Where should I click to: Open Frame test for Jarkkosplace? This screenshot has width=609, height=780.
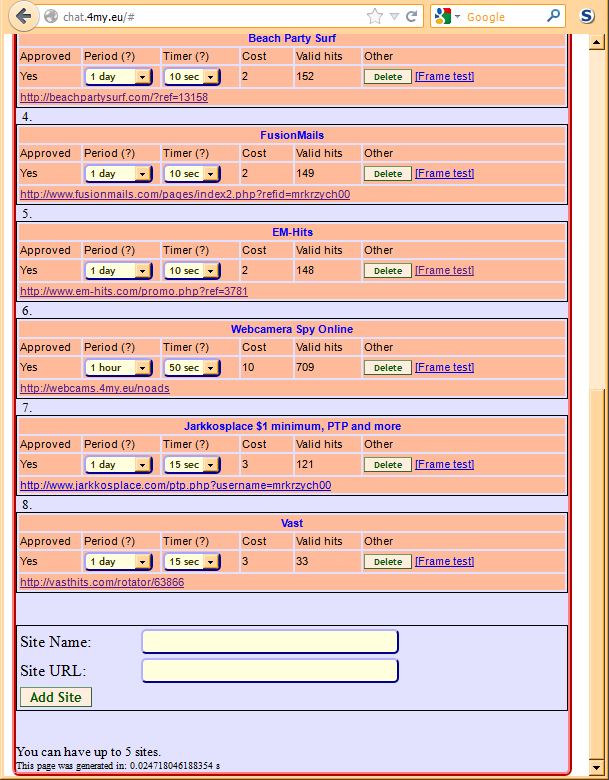pyautogui.click(x=444, y=465)
